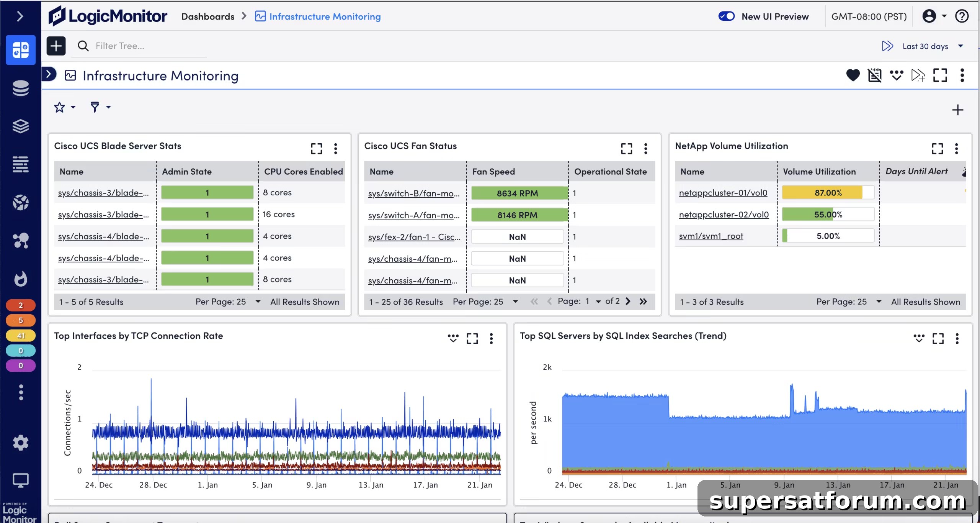Enter fullscreen for the dashboard
This screenshot has height=523, width=980.
click(x=940, y=75)
